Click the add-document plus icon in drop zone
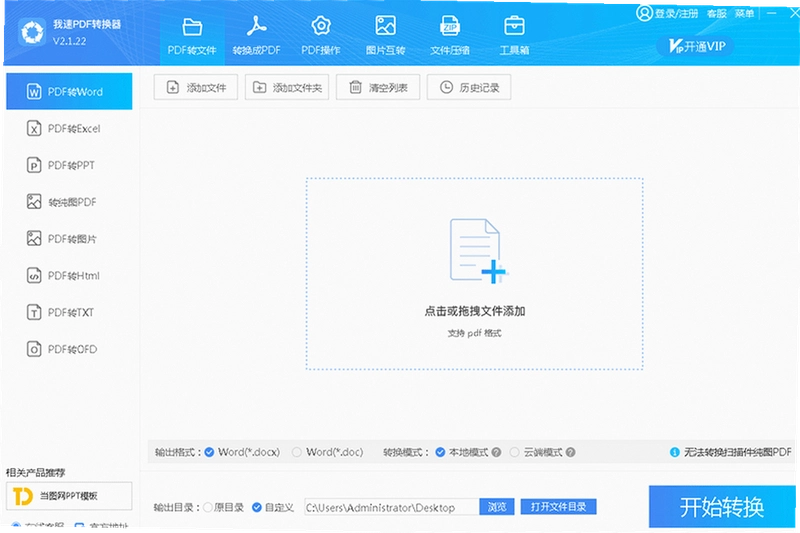The width and height of the screenshot is (800, 533). tap(478, 251)
